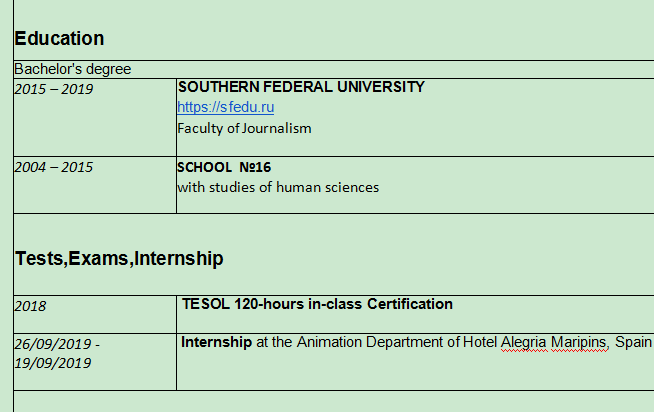Screen dimensions: 654x412
Task: Click the TESOL 120-hours in-class Certification text
Action: click(317, 304)
